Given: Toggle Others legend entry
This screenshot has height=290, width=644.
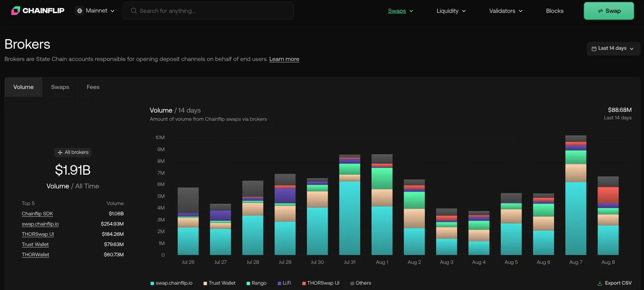Looking at the screenshot, I should [x=360, y=283].
